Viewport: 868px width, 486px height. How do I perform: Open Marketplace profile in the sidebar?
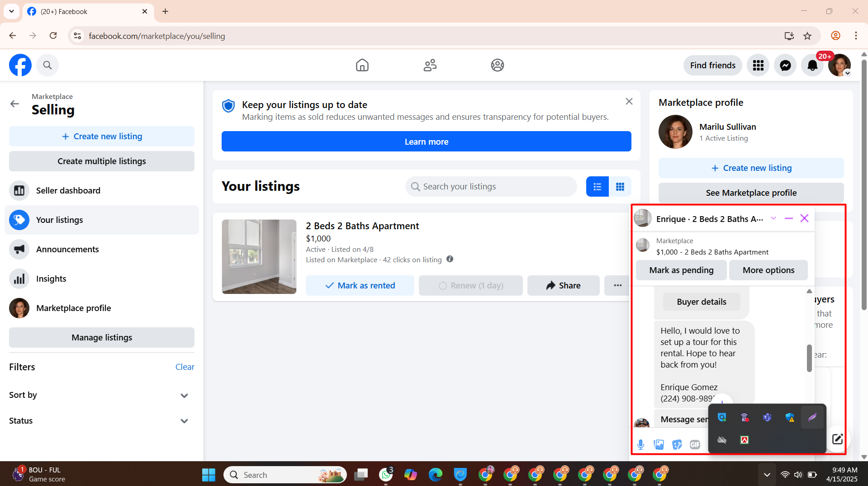point(102,308)
